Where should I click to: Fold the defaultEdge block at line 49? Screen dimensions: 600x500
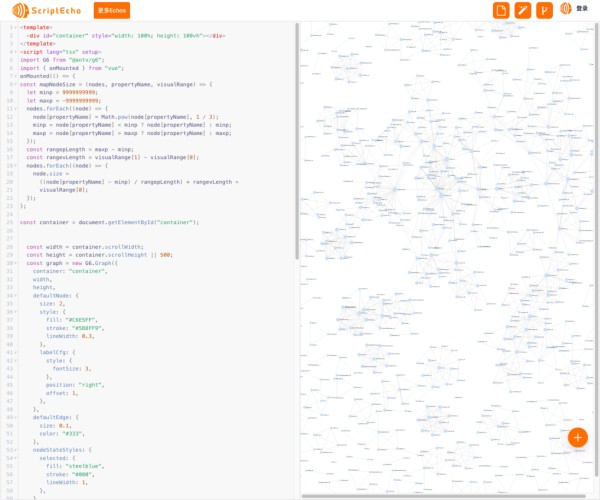16,417
